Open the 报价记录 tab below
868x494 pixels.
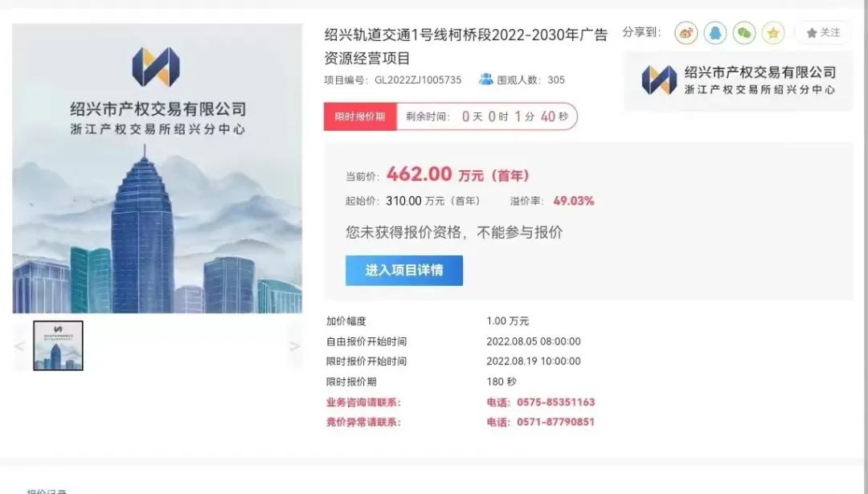pyautogui.click(x=47, y=491)
